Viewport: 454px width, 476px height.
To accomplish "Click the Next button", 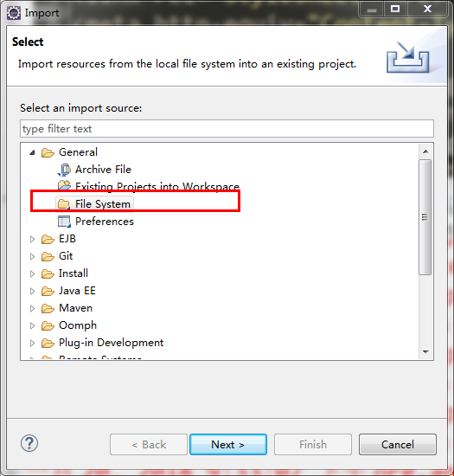I will point(228,445).
